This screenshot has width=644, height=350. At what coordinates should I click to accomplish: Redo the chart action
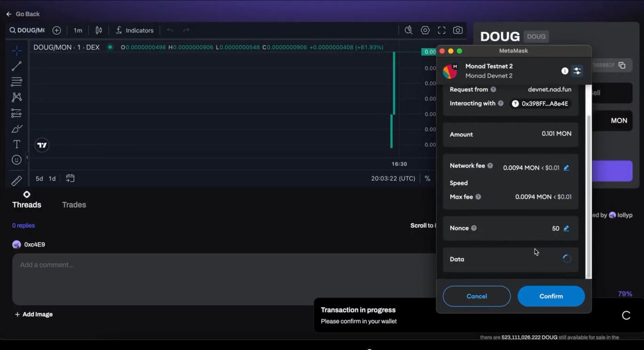(186, 31)
